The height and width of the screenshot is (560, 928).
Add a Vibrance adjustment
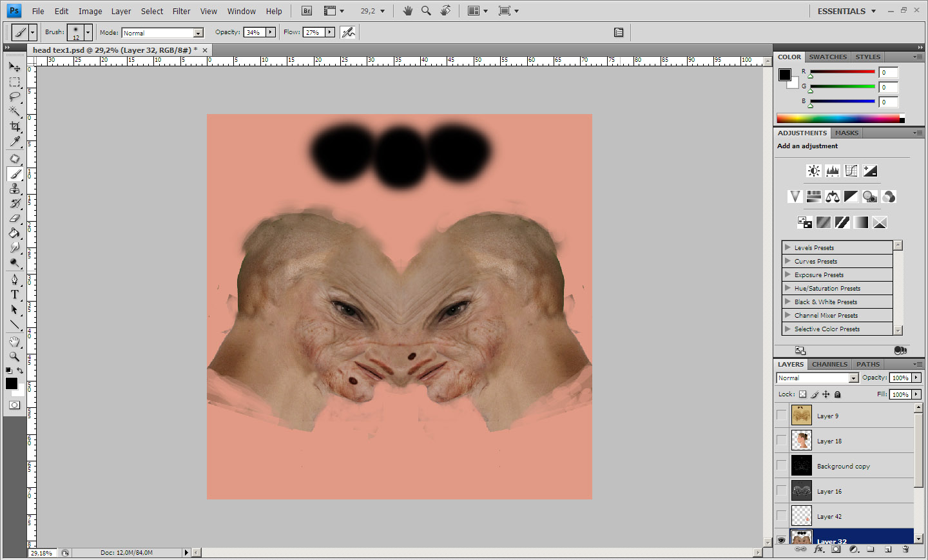point(795,197)
